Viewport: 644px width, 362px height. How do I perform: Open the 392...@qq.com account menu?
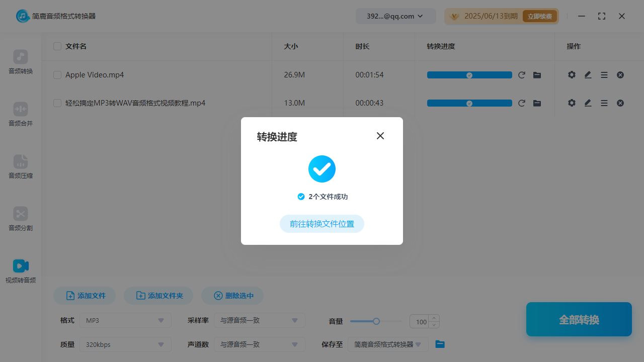click(x=395, y=16)
